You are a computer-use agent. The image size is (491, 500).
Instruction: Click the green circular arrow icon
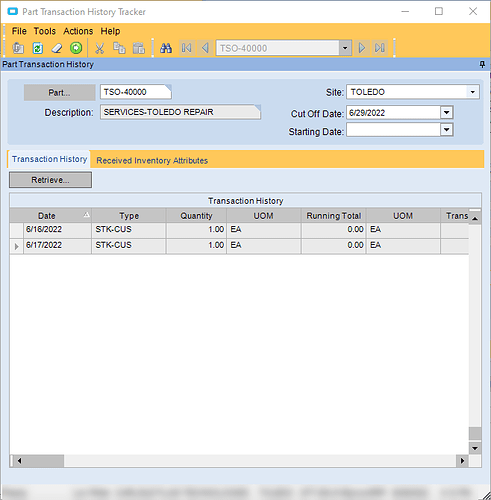coord(76,48)
